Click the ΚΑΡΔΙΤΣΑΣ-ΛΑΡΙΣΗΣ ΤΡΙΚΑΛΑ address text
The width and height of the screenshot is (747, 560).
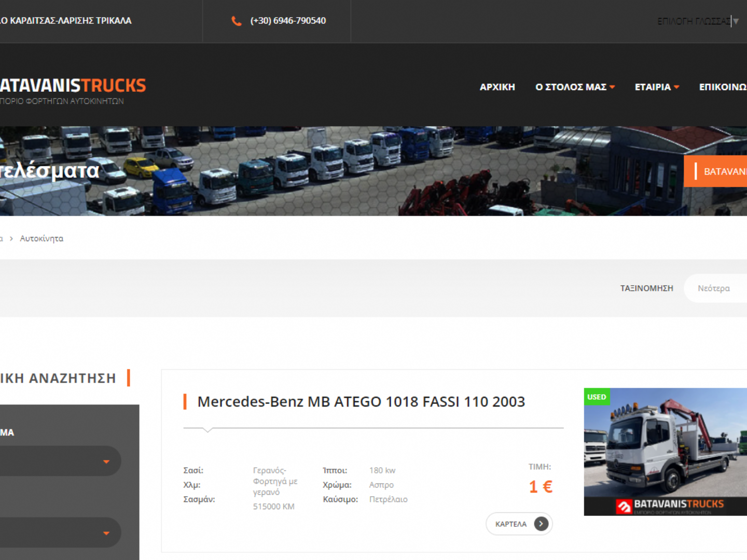[x=66, y=21]
